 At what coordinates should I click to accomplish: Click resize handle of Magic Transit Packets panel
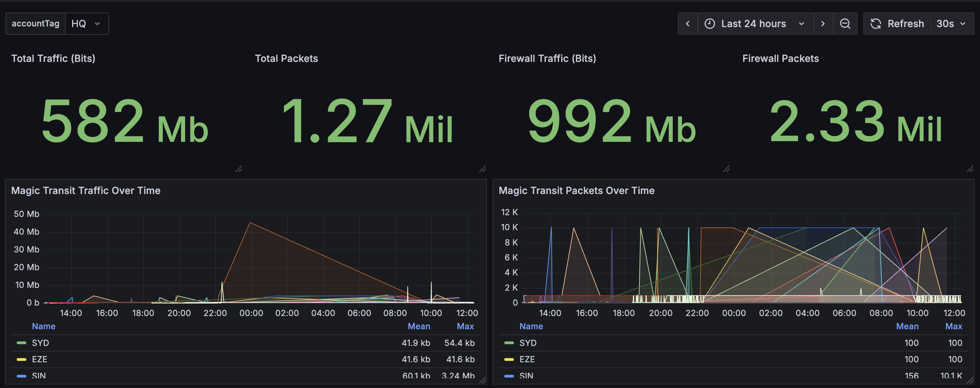pyautogui.click(x=970, y=380)
